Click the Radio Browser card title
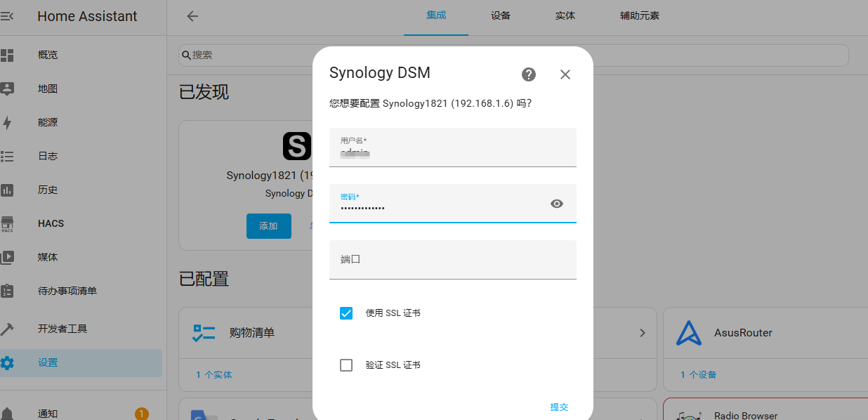Image resolution: width=868 pixels, height=420 pixels. (746, 415)
